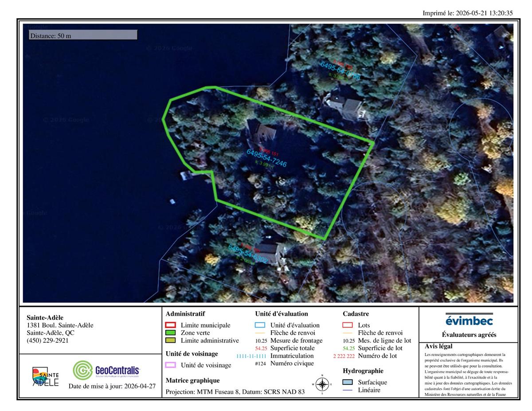Image resolution: width=532 pixels, height=411 pixels.
Task: Click the 'Hydrographie' legend heading
Action: pyautogui.click(x=363, y=371)
